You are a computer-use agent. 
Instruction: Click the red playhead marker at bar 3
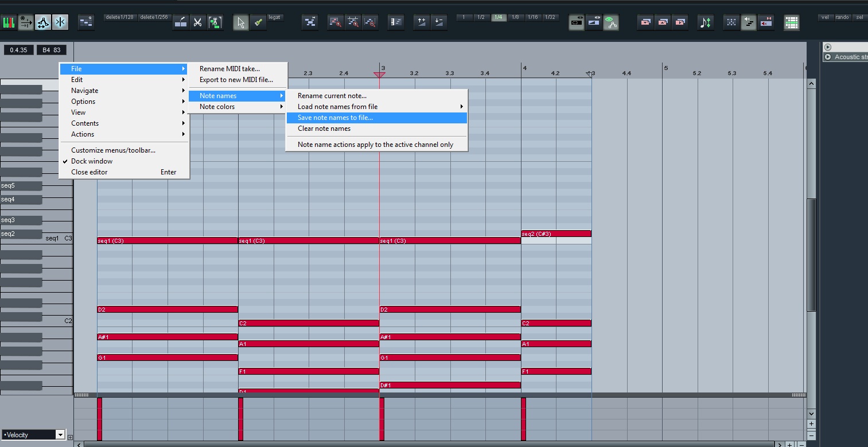tap(379, 75)
